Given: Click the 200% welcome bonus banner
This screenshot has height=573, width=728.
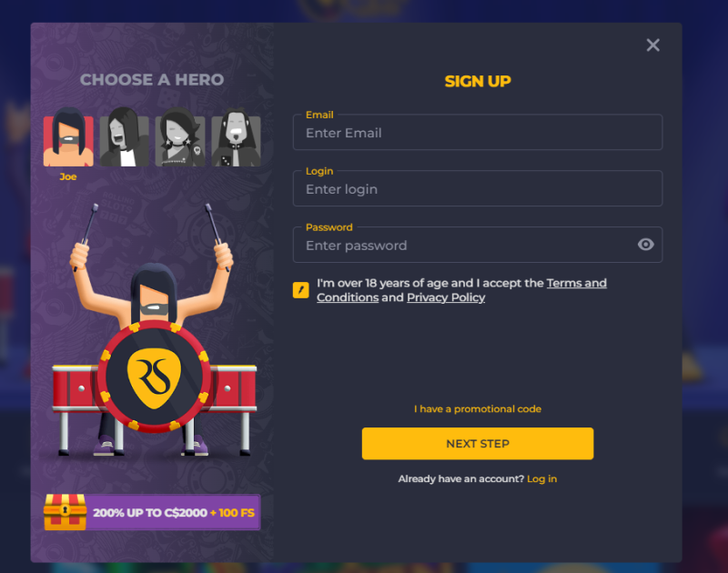Looking at the screenshot, I should 152,512.
